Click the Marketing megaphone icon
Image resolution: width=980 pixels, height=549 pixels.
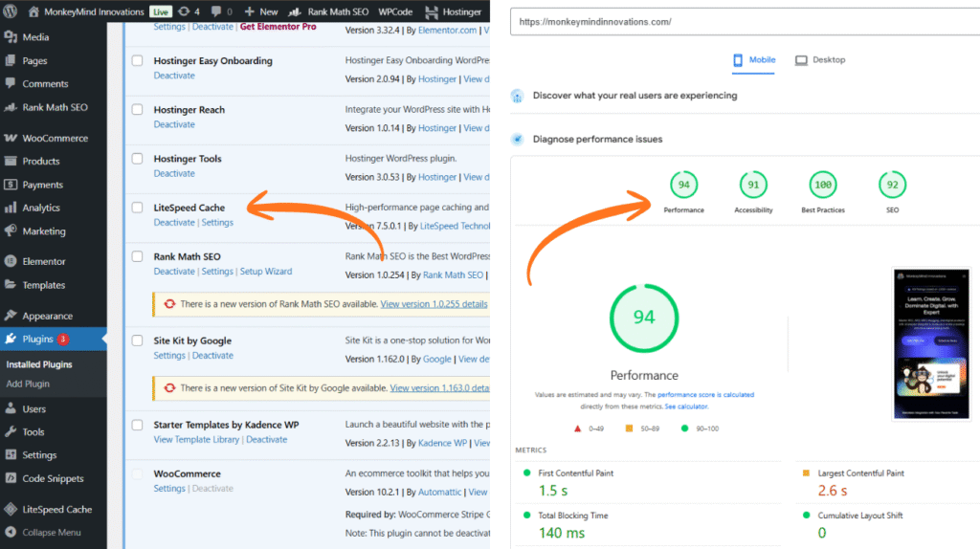coord(11,231)
